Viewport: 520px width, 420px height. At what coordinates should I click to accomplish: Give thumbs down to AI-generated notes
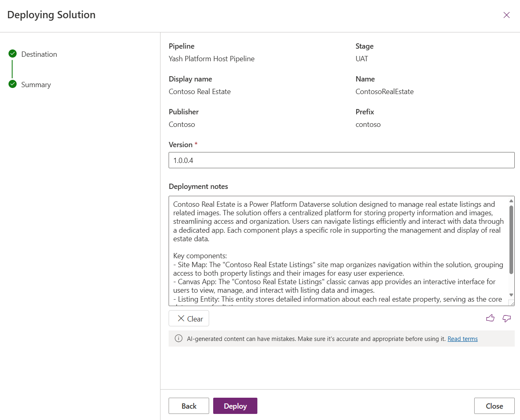click(x=506, y=318)
